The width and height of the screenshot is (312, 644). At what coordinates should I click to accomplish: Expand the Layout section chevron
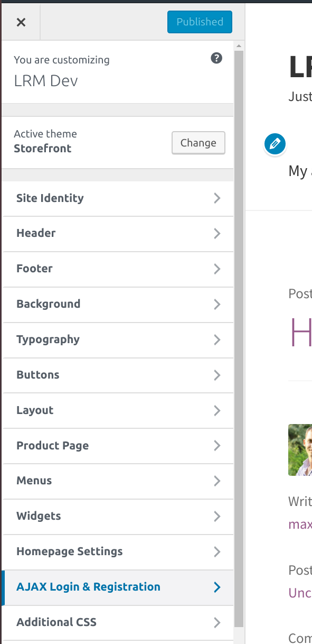click(x=216, y=410)
